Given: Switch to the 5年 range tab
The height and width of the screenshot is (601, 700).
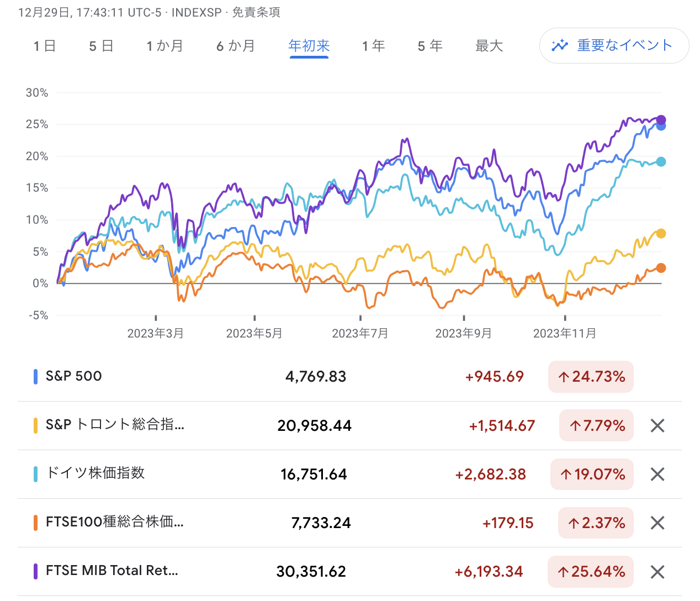Looking at the screenshot, I should (430, 46).
